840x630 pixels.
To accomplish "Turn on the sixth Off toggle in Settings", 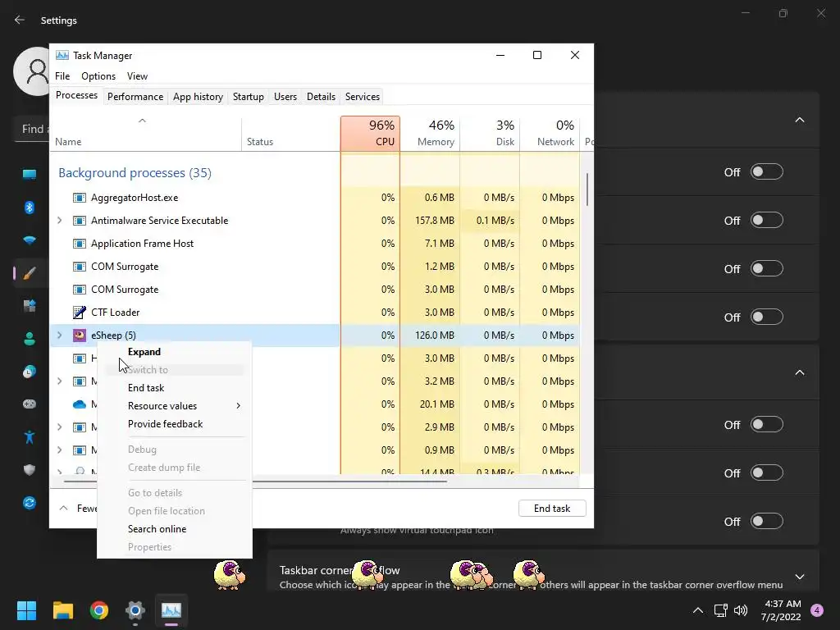I will [767, 472].
